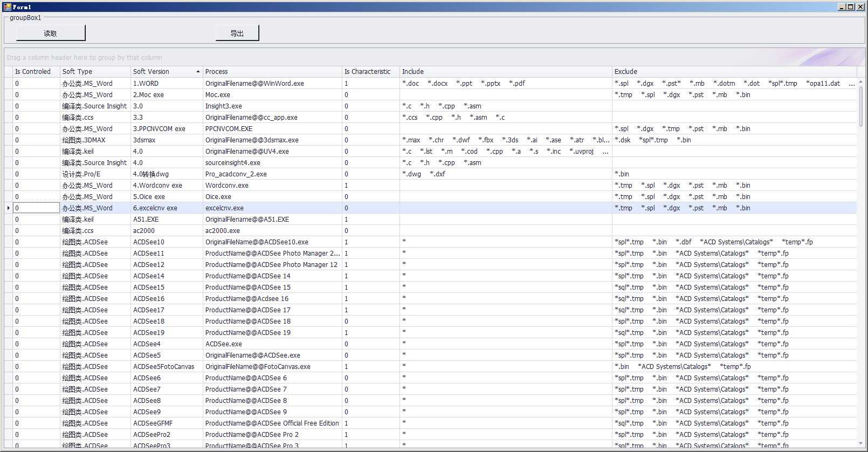The height and width of the screenshot is (452, 868).
Task: Click the scrollbar up arrow of the grid
Action: pyautogui.click(x=860, y=81)
